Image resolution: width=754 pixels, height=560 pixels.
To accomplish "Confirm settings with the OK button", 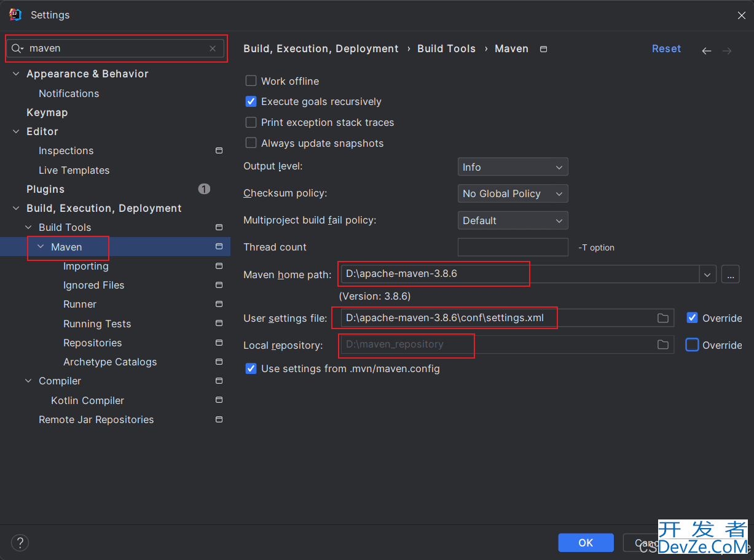I will pyautogui.click(x=586, y=543).
